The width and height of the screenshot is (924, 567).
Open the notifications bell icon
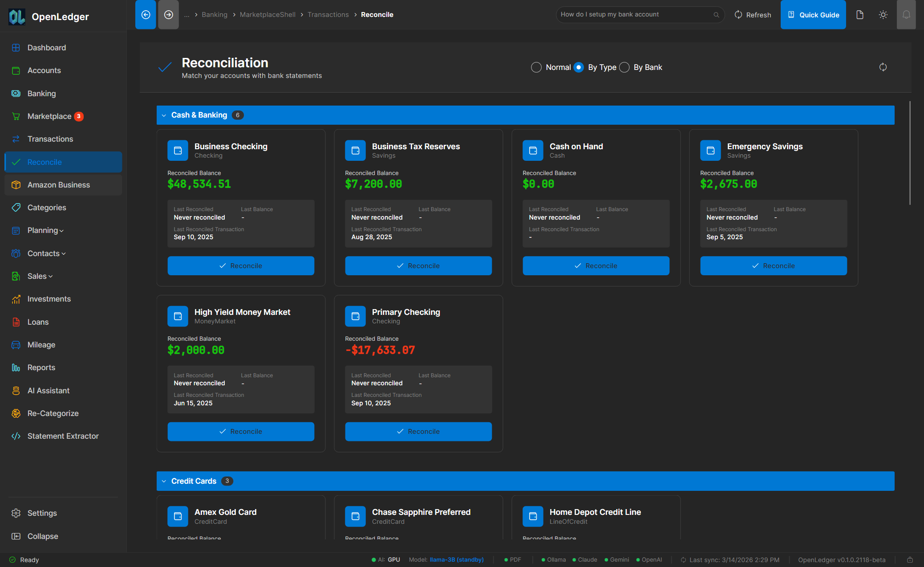(906, 15)
